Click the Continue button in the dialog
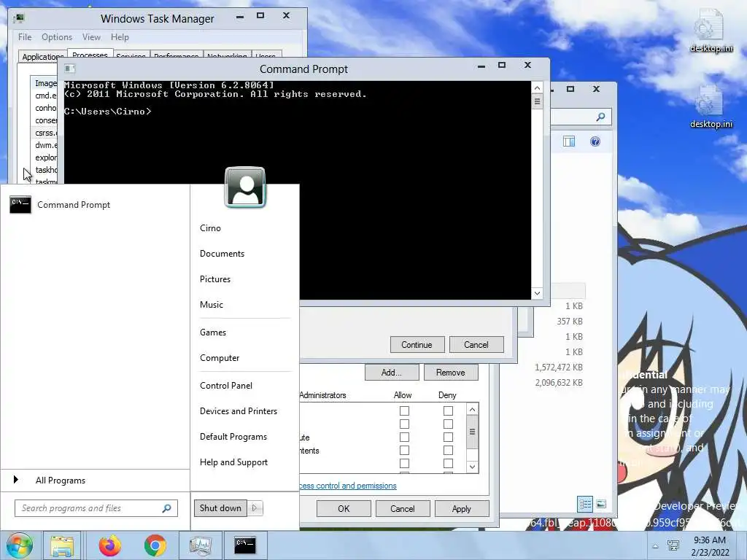The height and width of the screenshot is (560, 747). 417,345
